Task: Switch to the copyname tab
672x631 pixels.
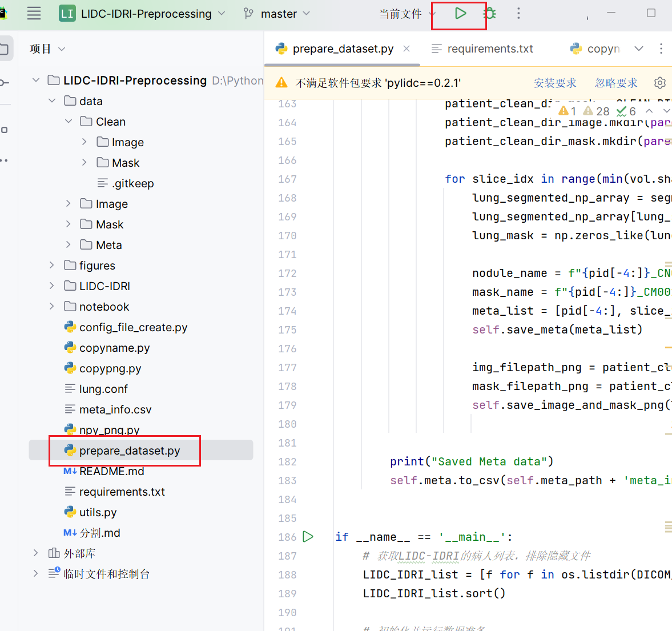Action: (595, 49)
